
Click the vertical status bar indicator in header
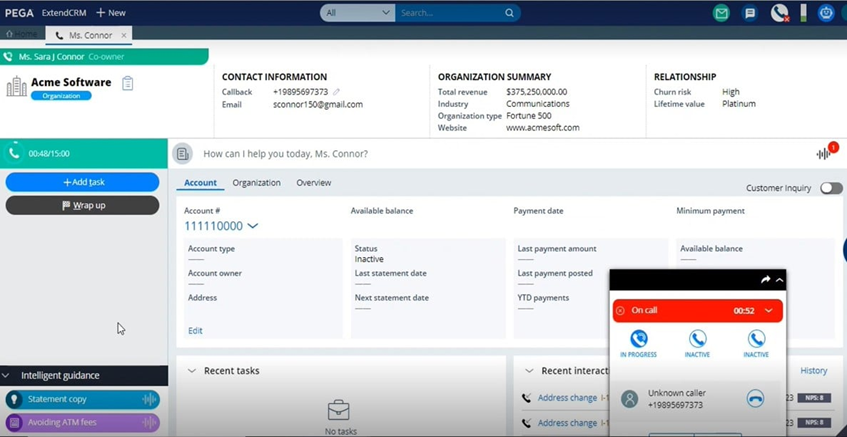point(803,13)
